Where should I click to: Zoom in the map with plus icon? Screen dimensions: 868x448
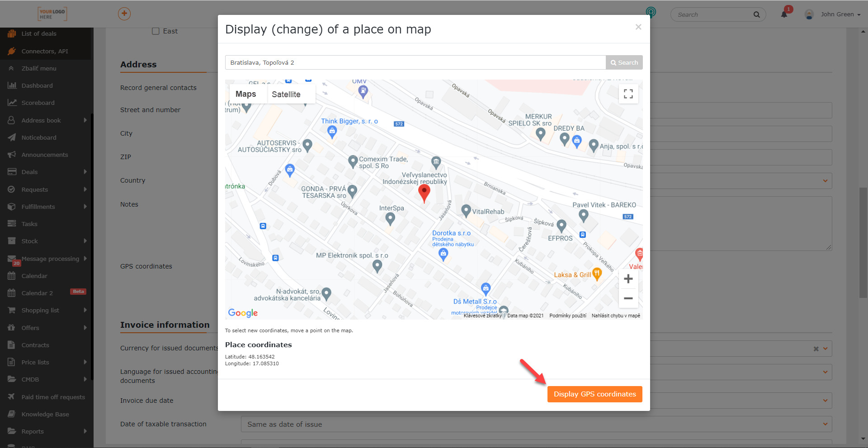click(x=628, y=279)
